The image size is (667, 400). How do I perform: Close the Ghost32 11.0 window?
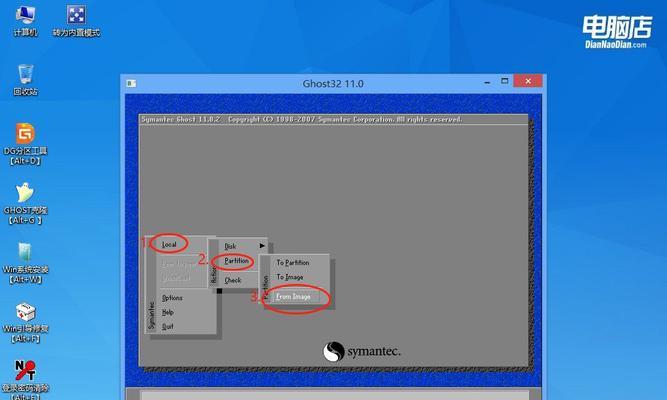pyautogui.click(x=528, y=81)
